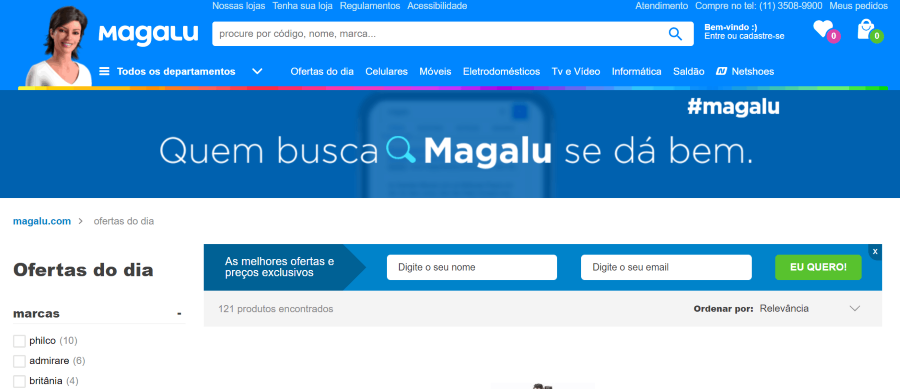This screenshot has height=389, width=900.
Task: Click Atendimento link
Action: 661,6
